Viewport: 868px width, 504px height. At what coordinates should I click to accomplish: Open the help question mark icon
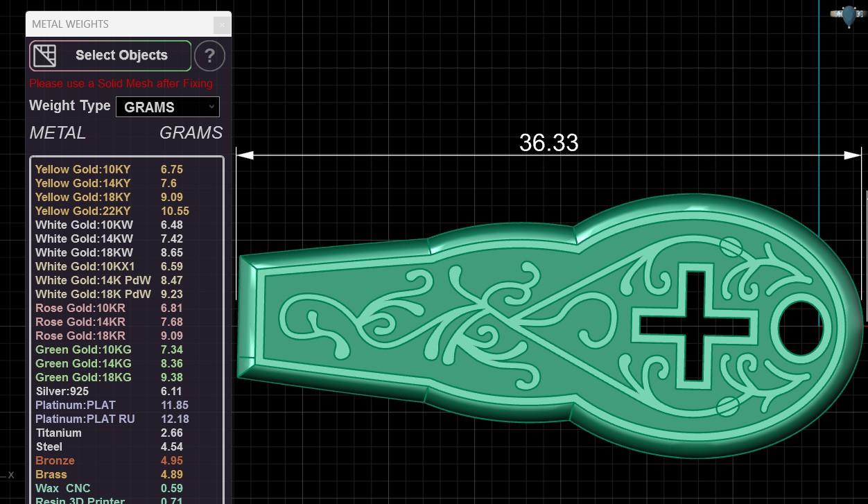(x=209, y=56)
